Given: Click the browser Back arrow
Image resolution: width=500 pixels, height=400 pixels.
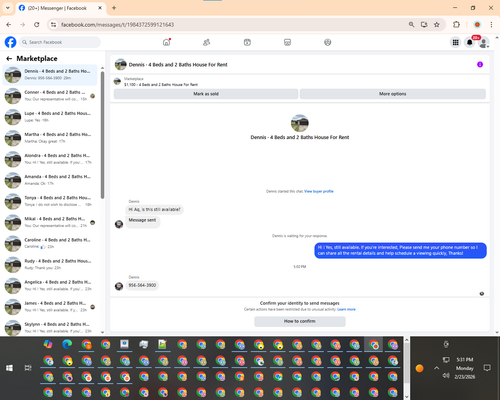Looking at the screenshot, I should point(9,25).
